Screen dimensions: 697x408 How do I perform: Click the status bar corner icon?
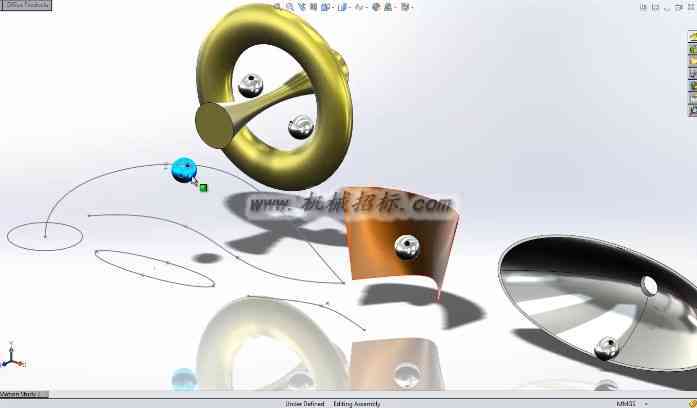(692, 404)
